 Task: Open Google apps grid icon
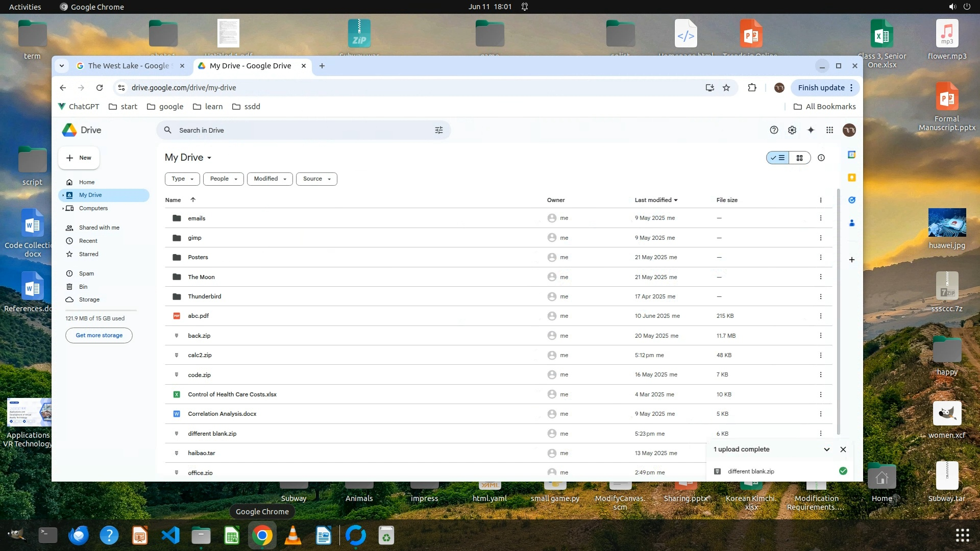point(829,130)
